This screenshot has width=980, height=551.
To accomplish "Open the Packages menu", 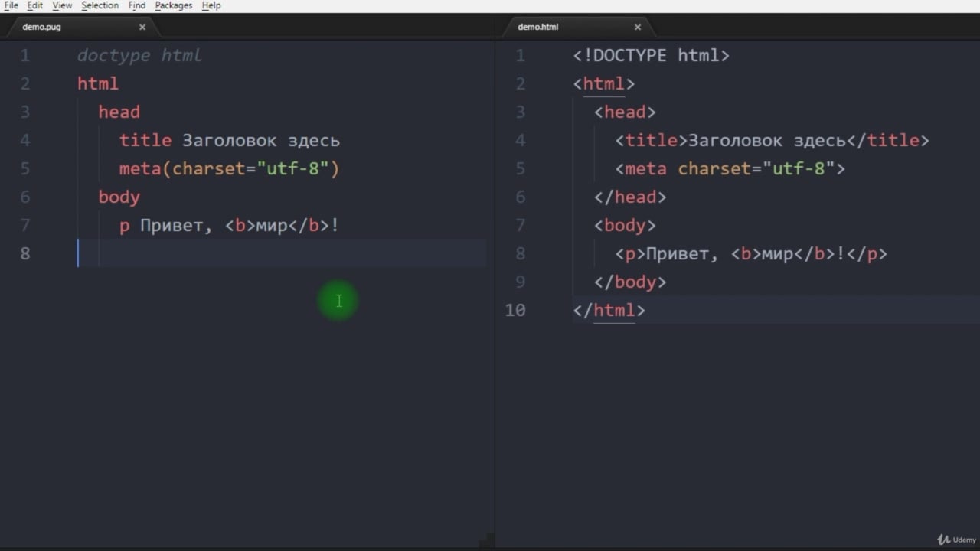I will [174, 5].
